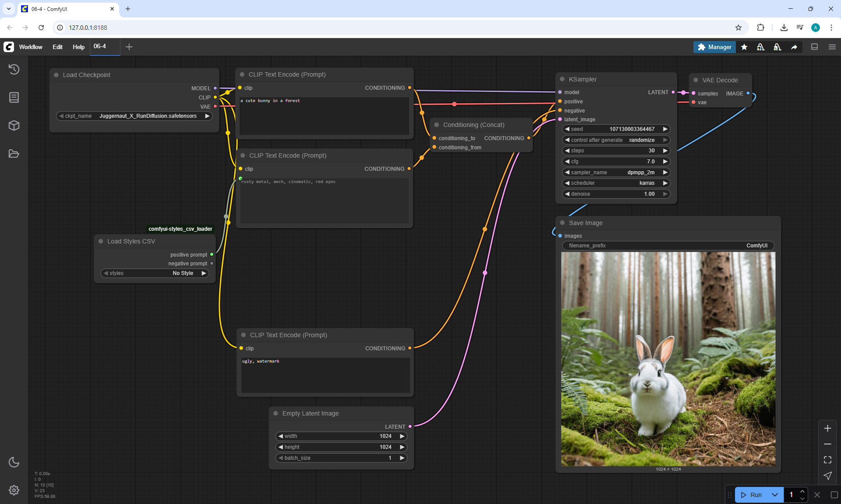This screenshot has height=504, width=841.
Task: Open the model library cube icon
Action: coord(14,126)
